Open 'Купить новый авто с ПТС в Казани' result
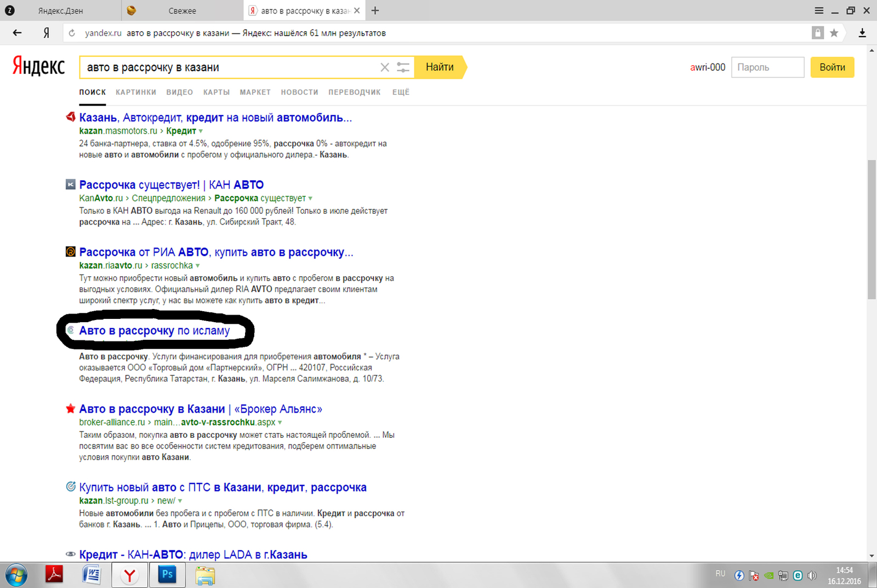This screenshot has width=877, height=588. click(223, 487)
